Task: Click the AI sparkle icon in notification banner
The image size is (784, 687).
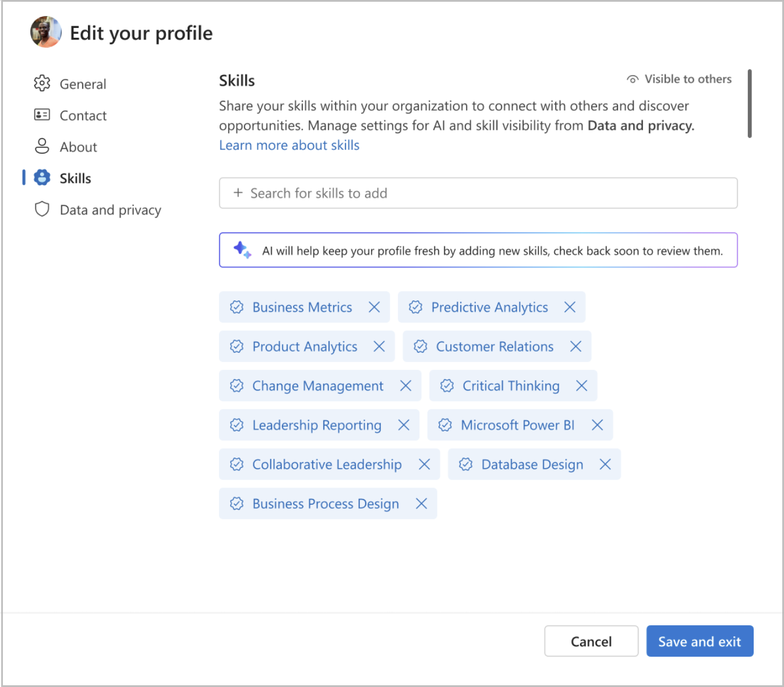Action: click(x=243, y=250)
